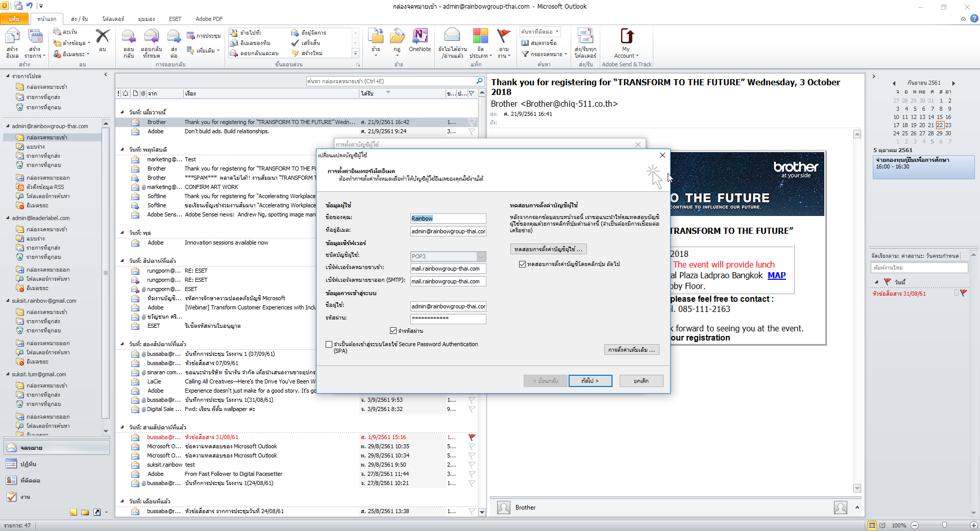Click the incoming mail server field in dialog
This screenshot has height=531, width=980.
tap(448, 269)
